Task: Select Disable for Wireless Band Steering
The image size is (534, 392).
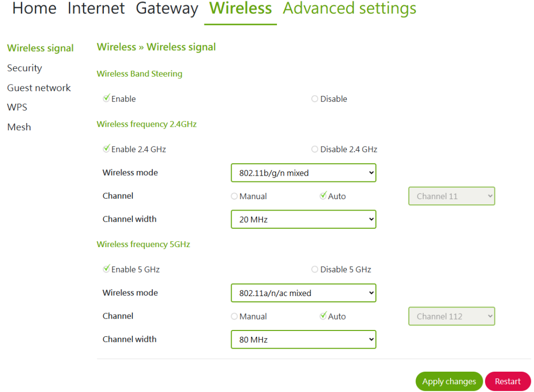Action: pos(314,99)
